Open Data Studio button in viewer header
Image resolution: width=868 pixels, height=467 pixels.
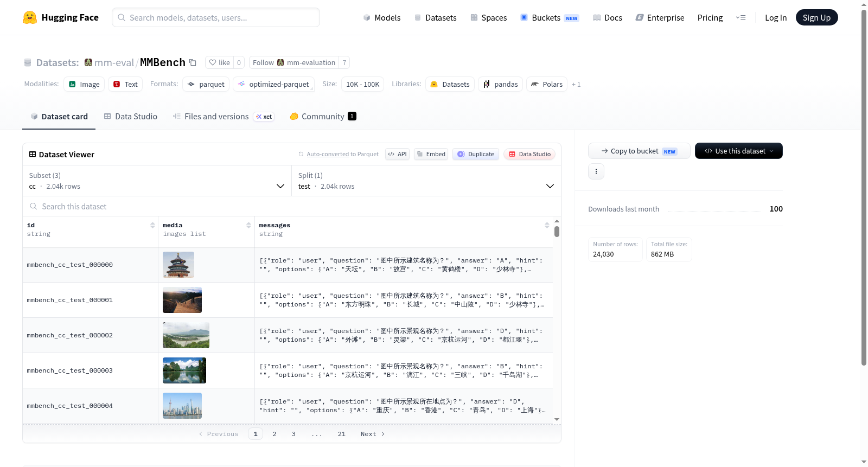tap(529, 154)
